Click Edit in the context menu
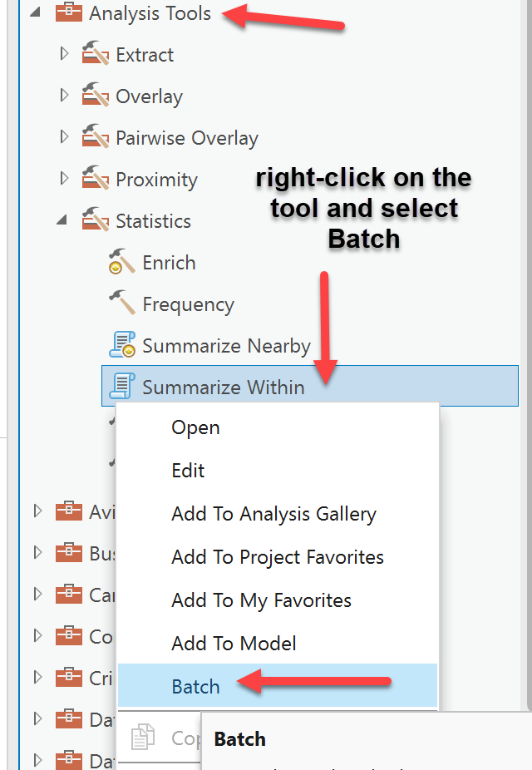 coord(188,471)
